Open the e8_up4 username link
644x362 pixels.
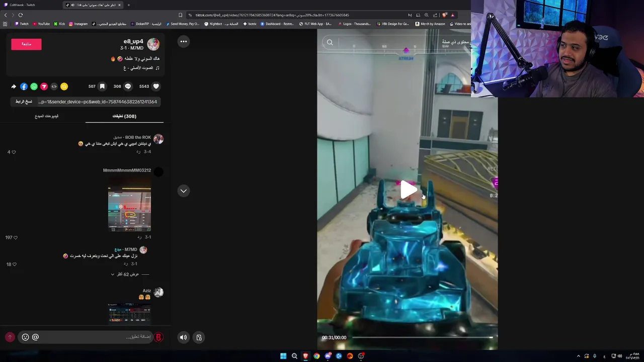pos(133,41)
